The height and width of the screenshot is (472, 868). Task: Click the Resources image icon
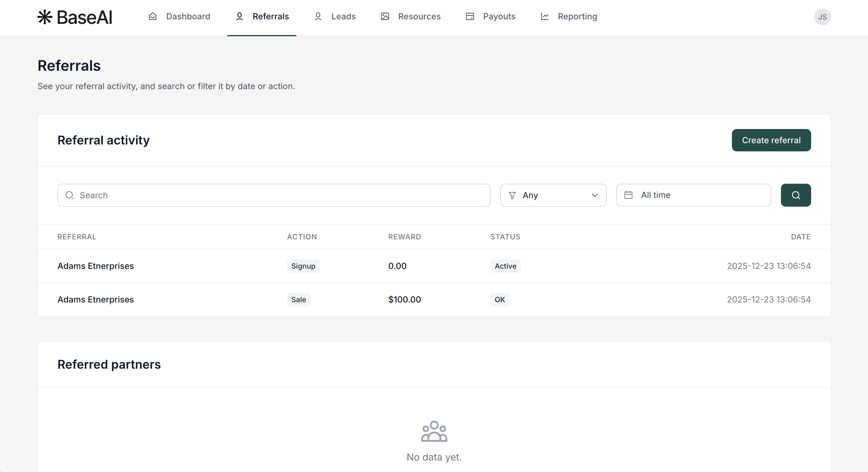(385, 17)
